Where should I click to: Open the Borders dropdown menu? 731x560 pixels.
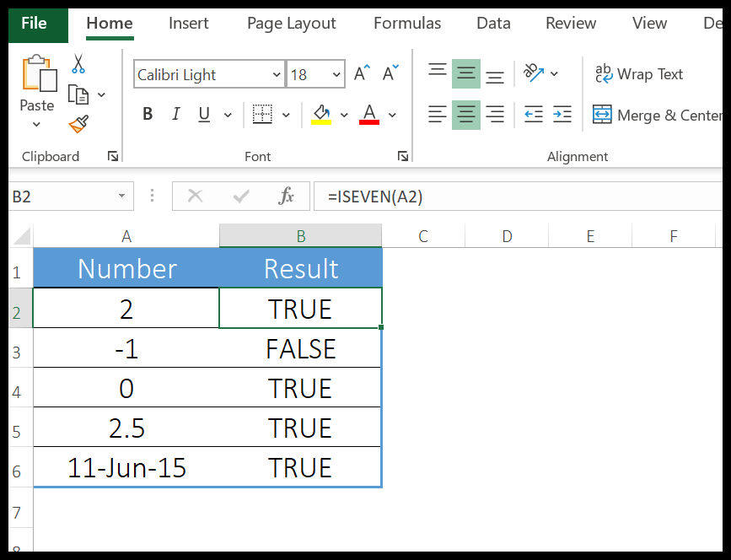pos(284,114)
